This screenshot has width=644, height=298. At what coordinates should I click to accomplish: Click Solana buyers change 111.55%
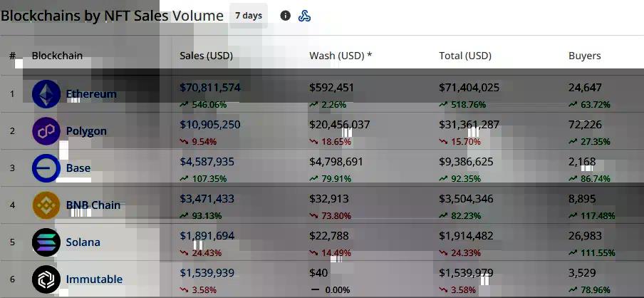598,253
